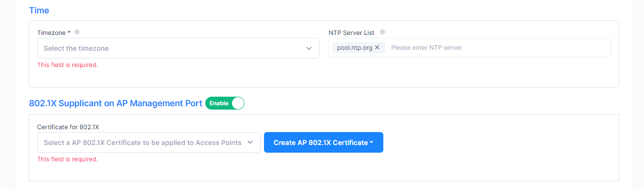Click the caret on Create AP 802.1X Certificate
Screen dimensions: 644x190
coord(371,143)
